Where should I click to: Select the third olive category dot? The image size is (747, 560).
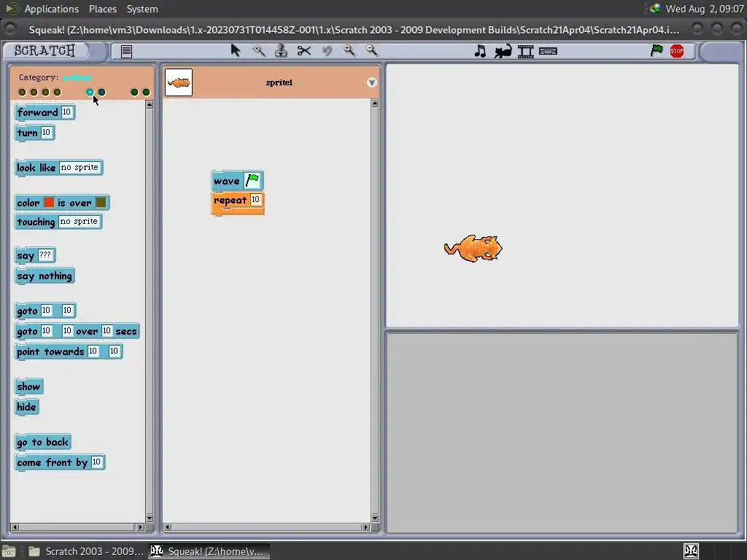(x=45, y=93)
